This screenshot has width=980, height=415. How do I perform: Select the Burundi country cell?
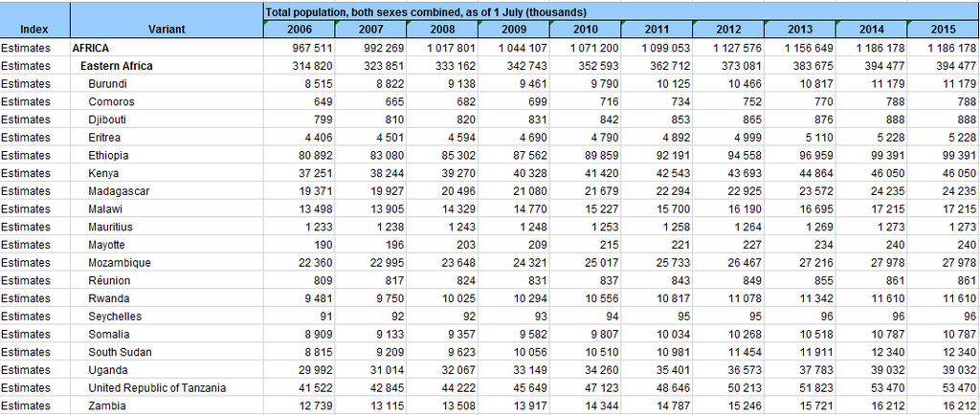(x=108, y=84)
